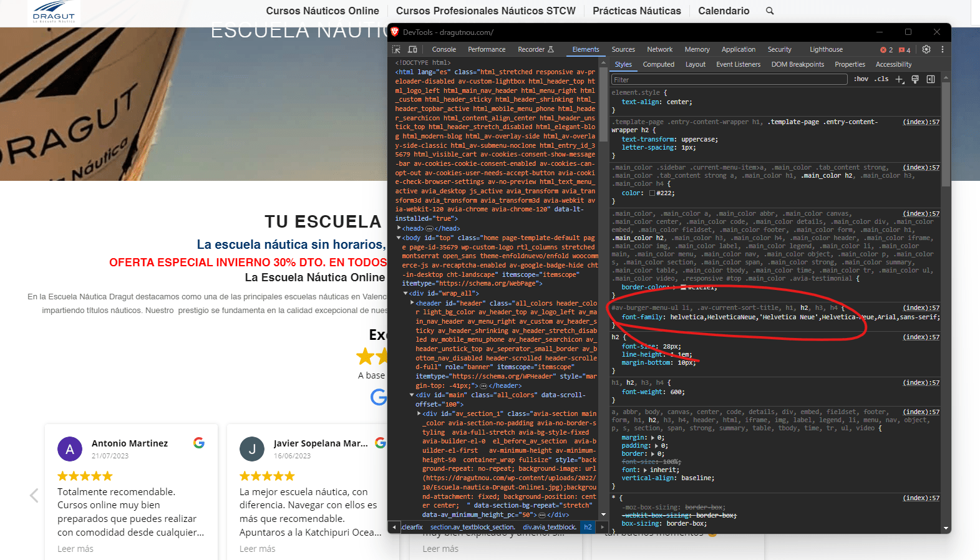Click the border-color swatch in main_color rule
Viewport: 980px width, 560px height.
click(683, 287)
